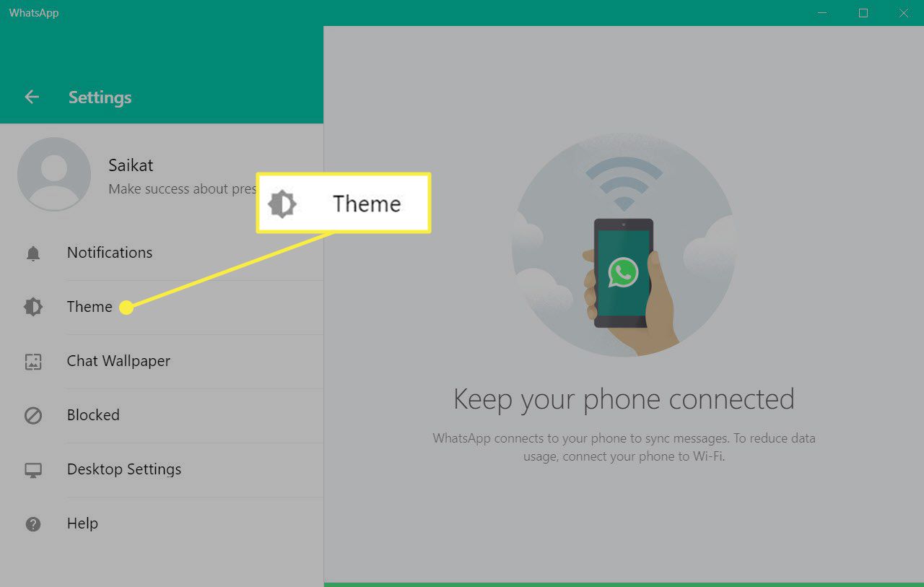Open the Notifications settings label

point(110,253)
